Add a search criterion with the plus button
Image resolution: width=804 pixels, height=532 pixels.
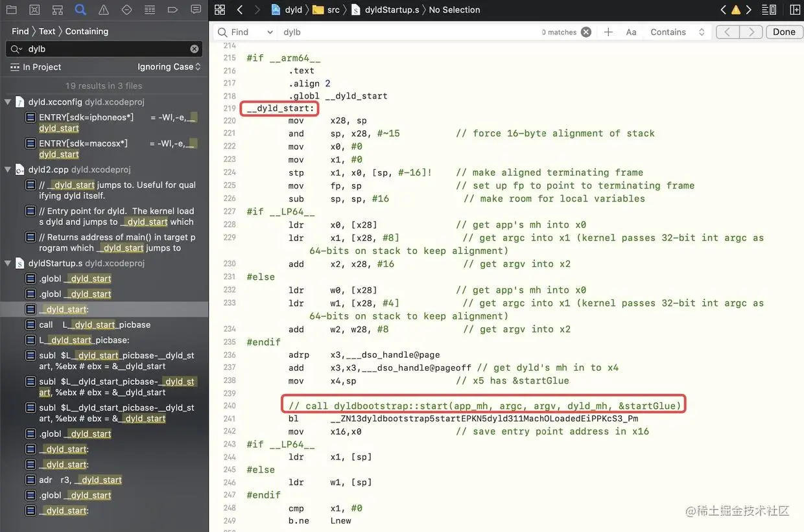tap(608, 31)
